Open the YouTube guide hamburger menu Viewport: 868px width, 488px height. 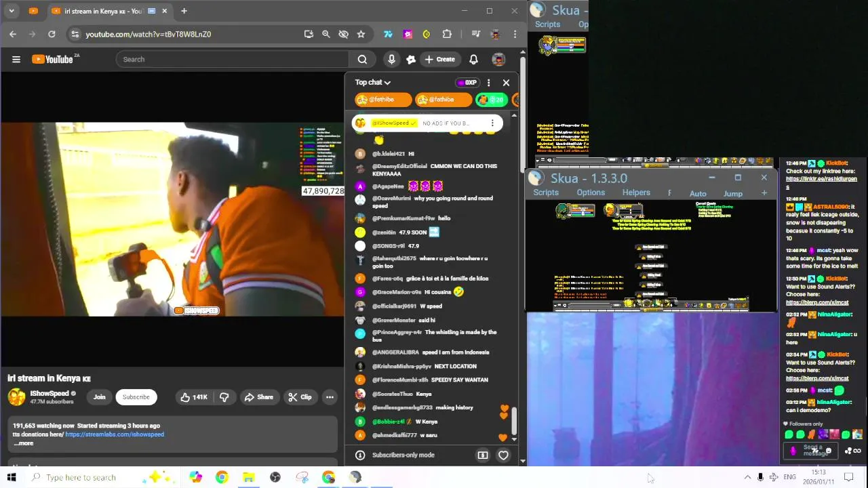click(x=16, y=59)
